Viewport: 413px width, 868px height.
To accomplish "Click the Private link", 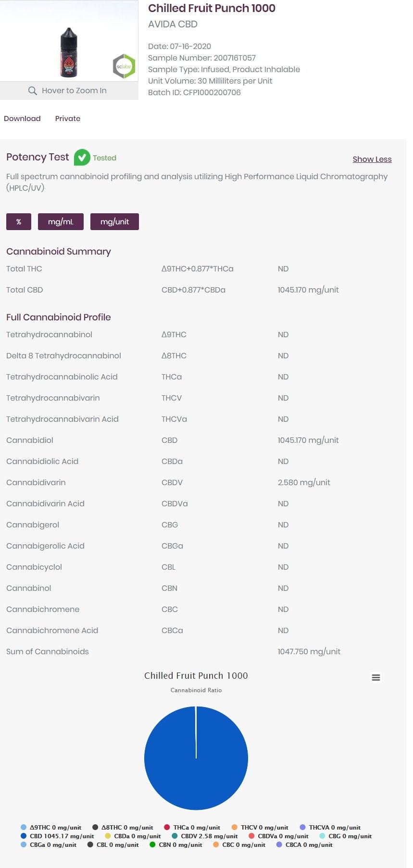I will pos(68,119).
